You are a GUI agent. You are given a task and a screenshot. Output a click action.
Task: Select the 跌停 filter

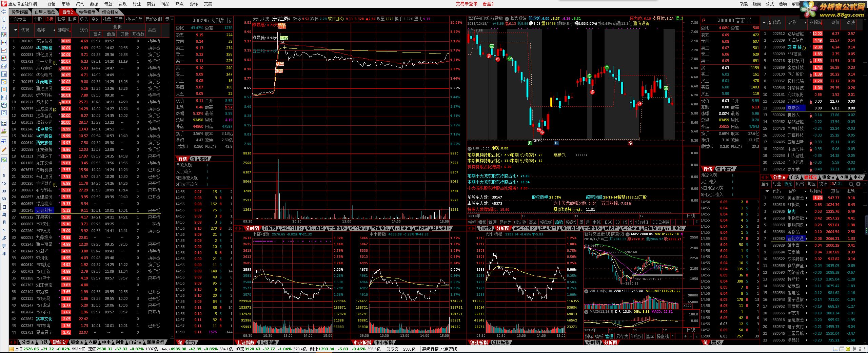pos(73,19)
